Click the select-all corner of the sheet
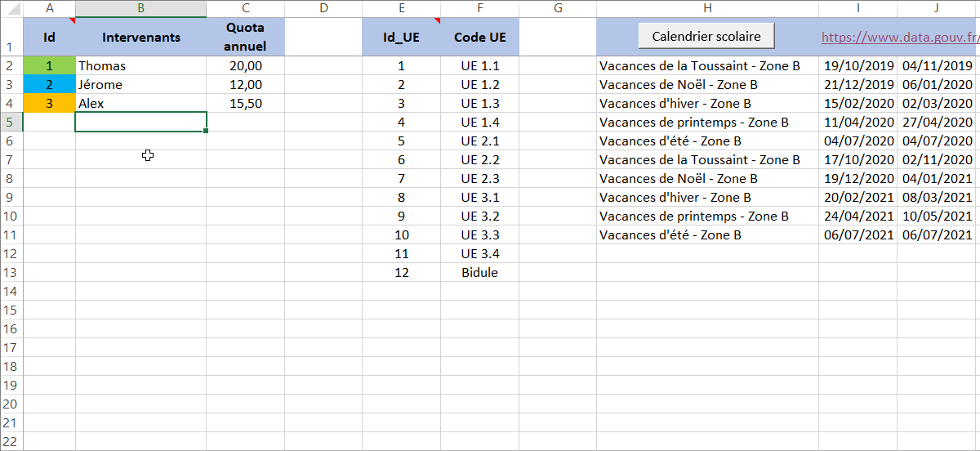The image size is (980, 451). coord(11,9)
